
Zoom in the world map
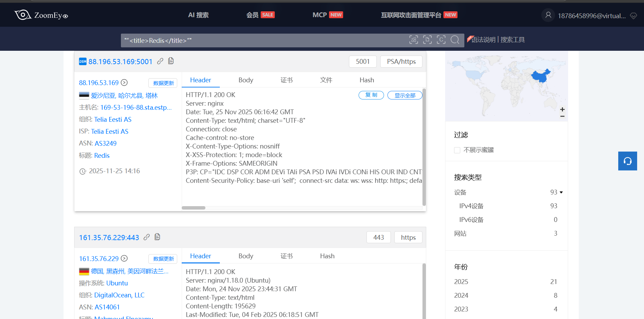(562, 109)
